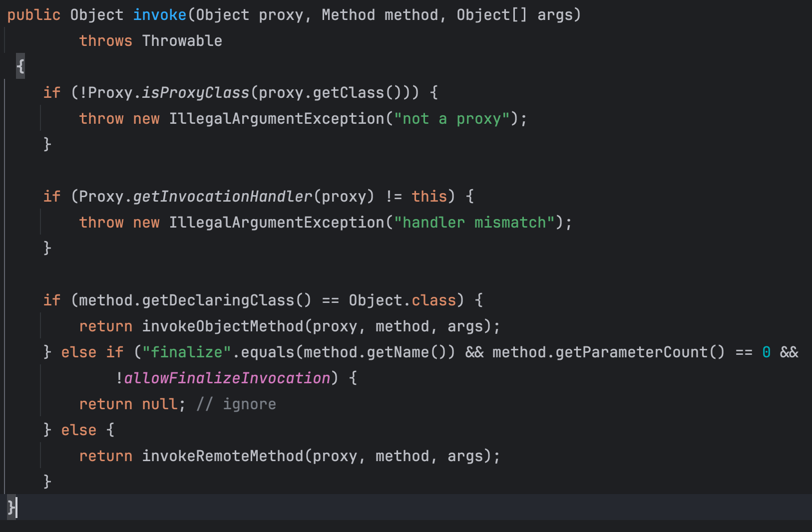Click 'getParameterCount' method call
Image resolution: width=812 pixels, height=532 pixels.
632,352
